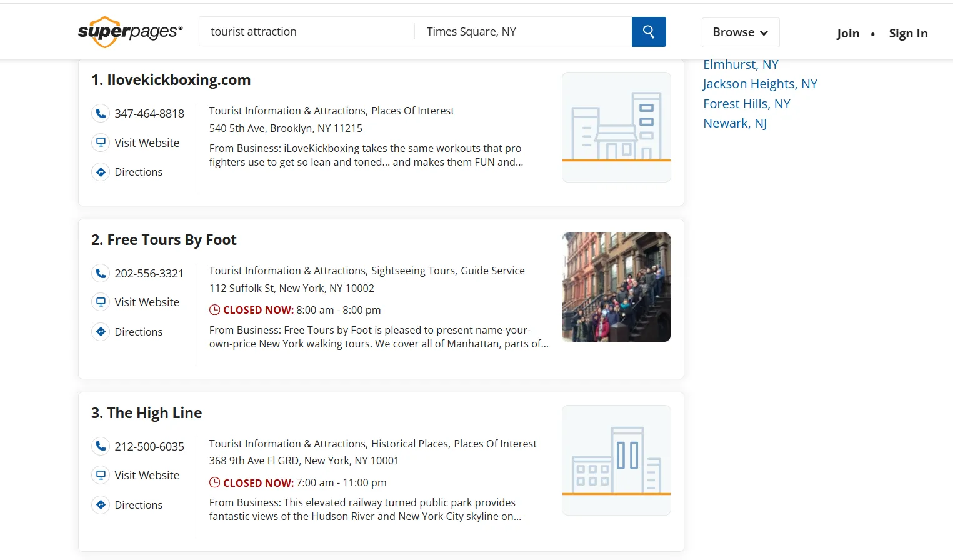
Task: Click the Superpages logo
Action: click(129, 31)
